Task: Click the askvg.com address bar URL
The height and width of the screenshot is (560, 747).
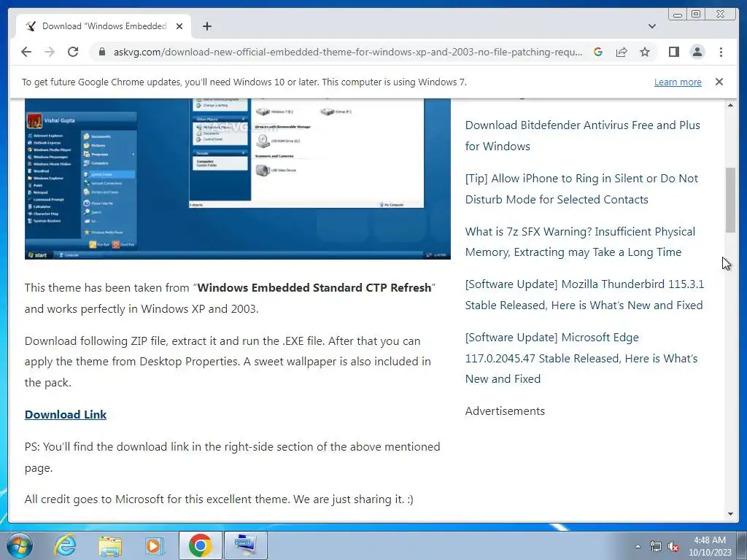Action: click(348, 52)
